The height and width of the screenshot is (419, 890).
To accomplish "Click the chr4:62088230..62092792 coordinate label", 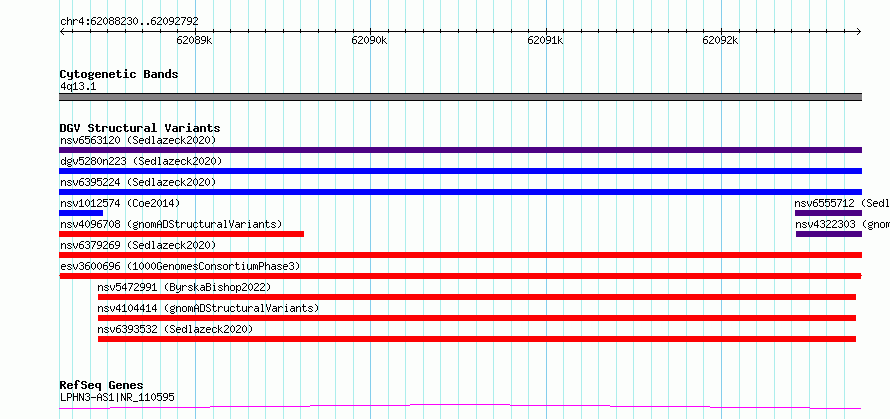I will click(x=129, y=22).
